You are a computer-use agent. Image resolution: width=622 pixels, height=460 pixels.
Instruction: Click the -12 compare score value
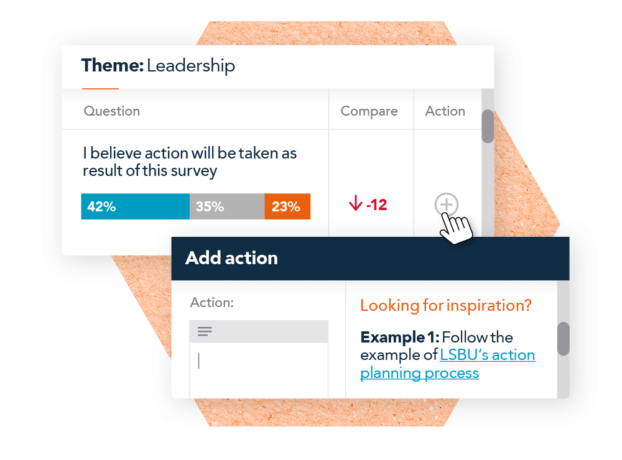click(x=376, y=205)
